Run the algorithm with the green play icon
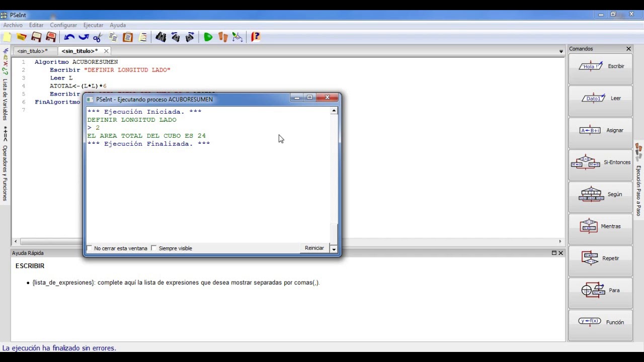This screenshot has width=644, height=362. [x=208, y=37]
